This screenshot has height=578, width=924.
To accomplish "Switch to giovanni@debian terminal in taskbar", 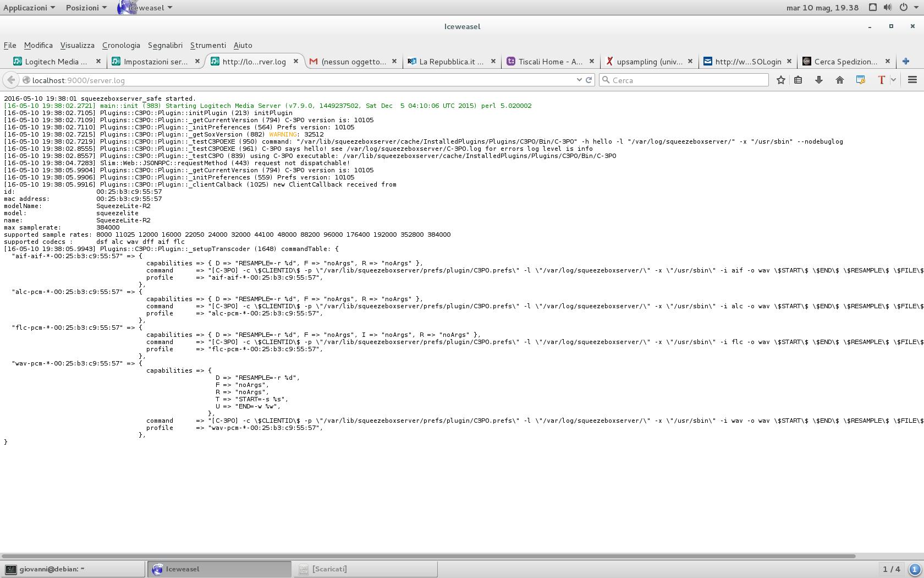I will pyautogui.click(x=73, y=569).
